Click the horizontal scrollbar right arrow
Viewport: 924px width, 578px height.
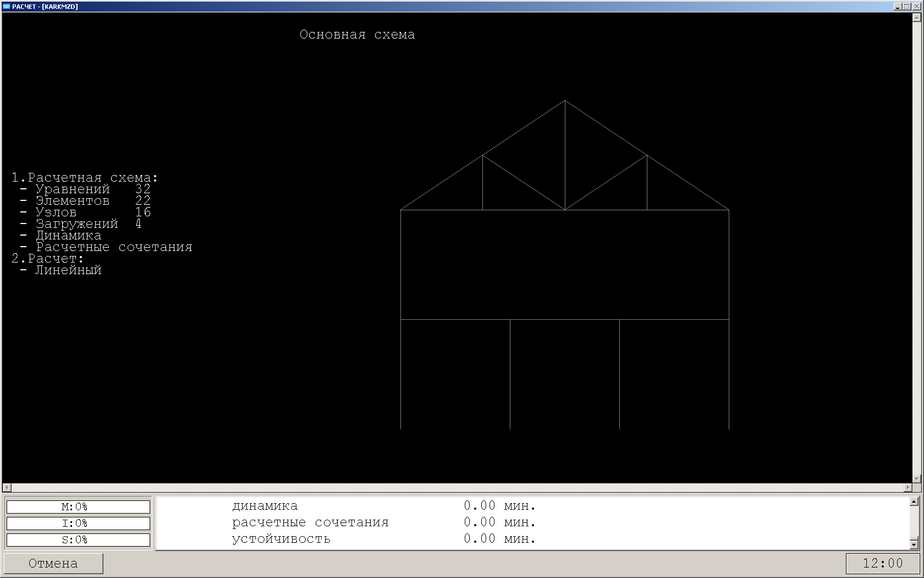pyautogui.click(x=908, y=488)
